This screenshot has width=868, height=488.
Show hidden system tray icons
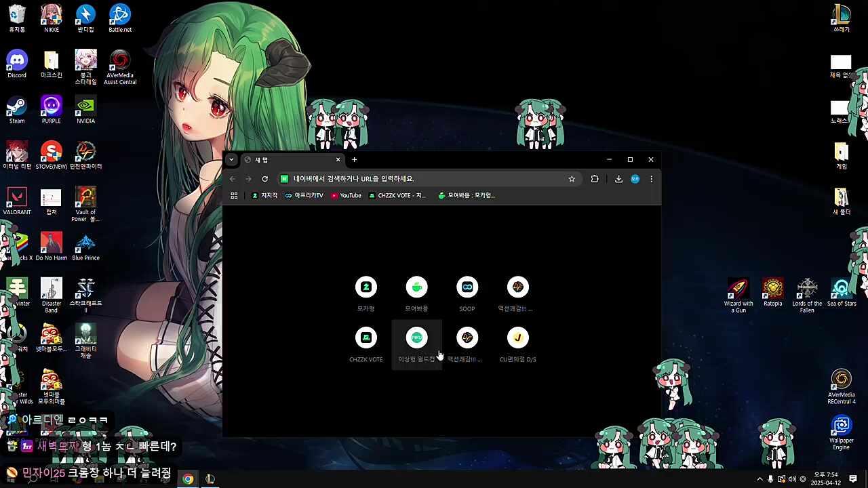click(x=759, y=479)
